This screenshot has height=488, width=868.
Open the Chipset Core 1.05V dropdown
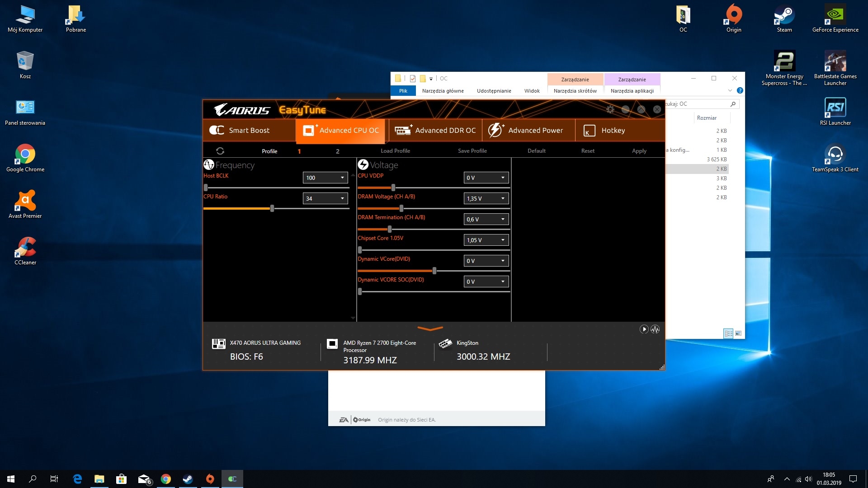pos(486,240)
